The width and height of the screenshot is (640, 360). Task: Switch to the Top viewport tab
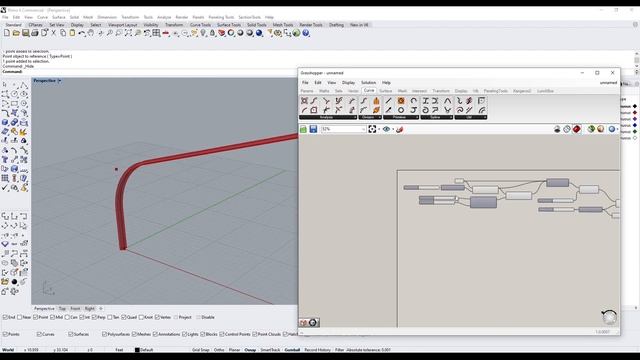pos(62,309)
